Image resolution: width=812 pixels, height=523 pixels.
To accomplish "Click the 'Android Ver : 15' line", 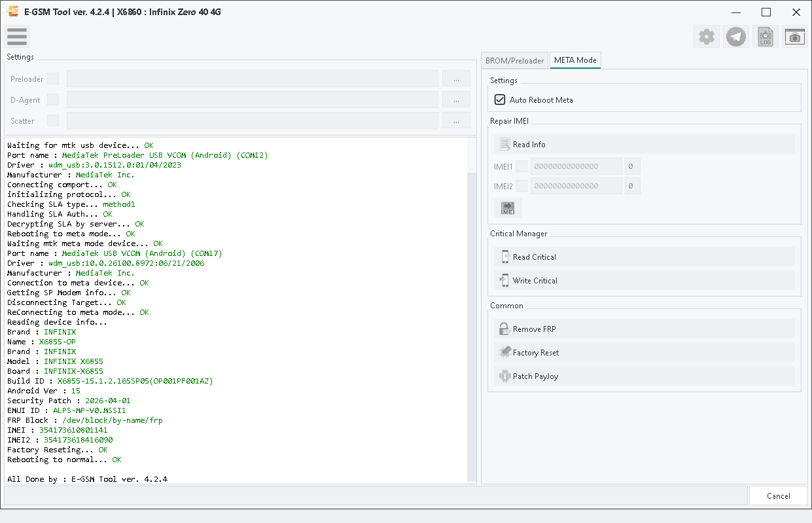I will 44,391.
